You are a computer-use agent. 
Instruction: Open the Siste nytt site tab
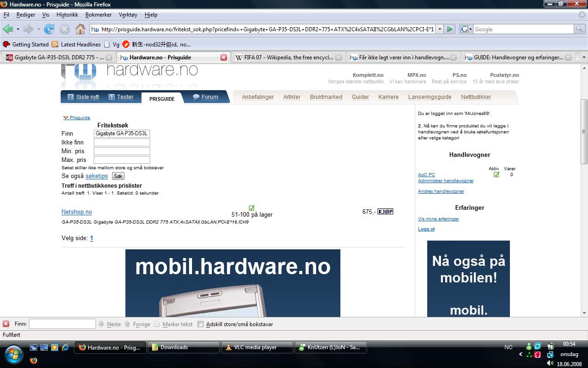tap(83, 97)
